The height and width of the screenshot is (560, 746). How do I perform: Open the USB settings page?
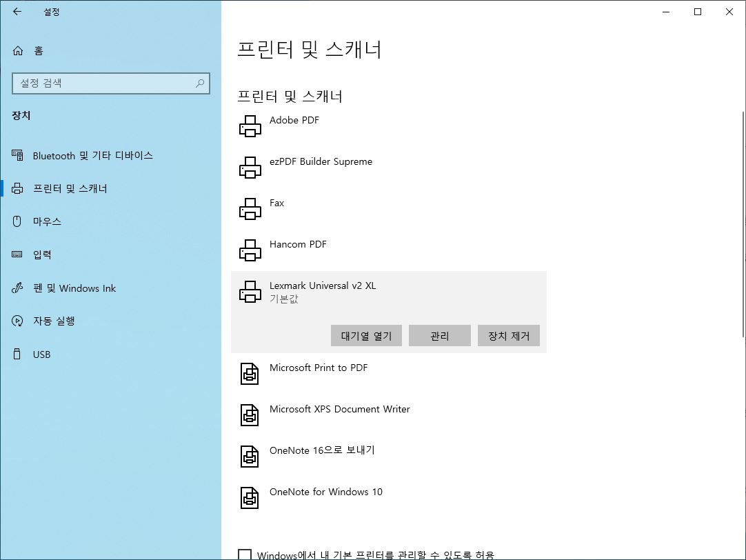tap(41, 354)
